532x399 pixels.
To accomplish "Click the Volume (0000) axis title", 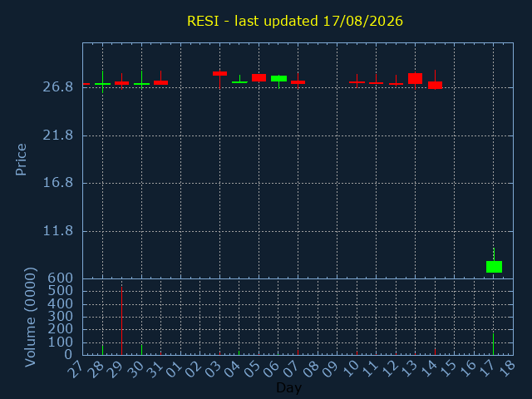I will point(30,318).
